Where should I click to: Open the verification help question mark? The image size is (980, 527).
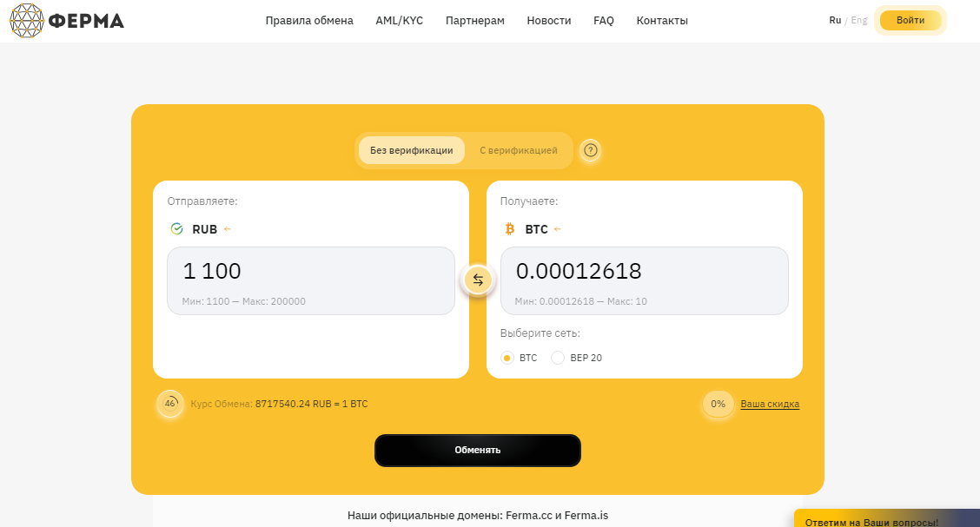click(591, 150)
